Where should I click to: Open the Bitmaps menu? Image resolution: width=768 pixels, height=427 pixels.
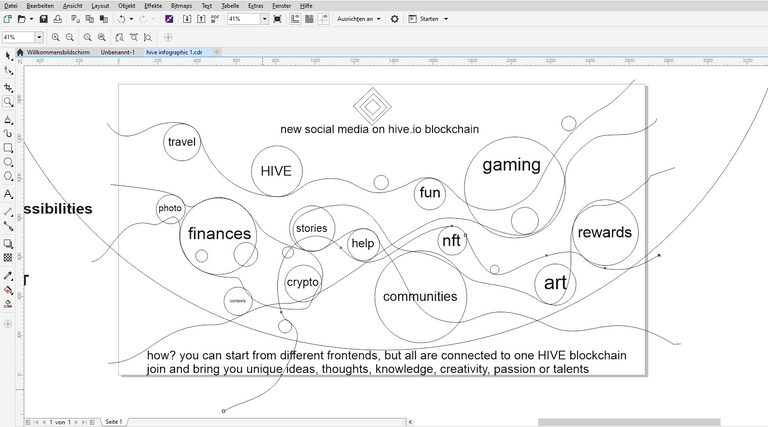(x=181, y=5)
